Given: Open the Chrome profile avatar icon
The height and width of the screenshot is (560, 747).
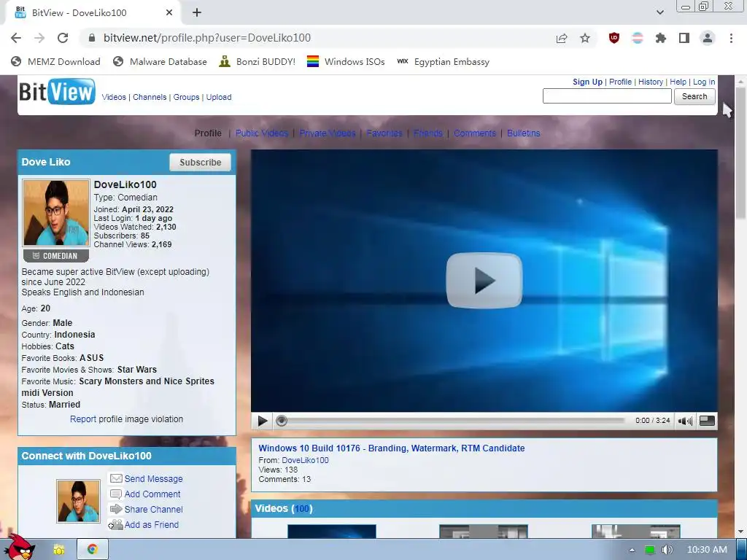Looking at the screenshot, I should [708, 38].
